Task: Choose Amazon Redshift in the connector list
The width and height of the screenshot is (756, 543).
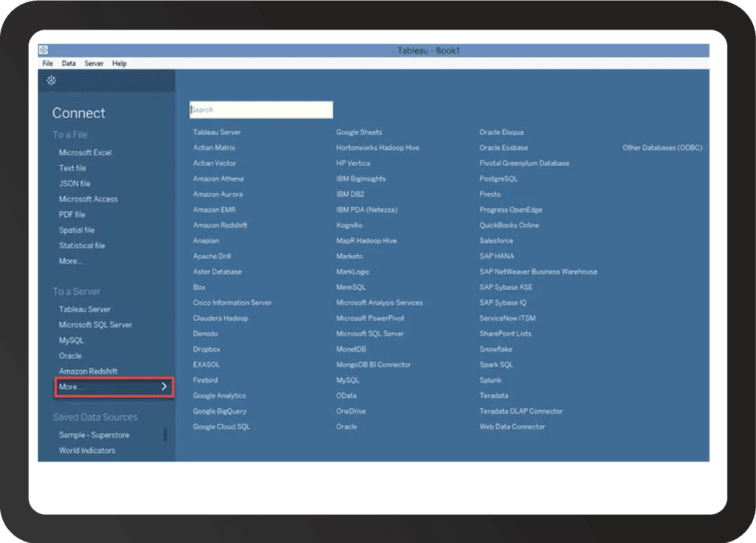Action: coord(220,225)
